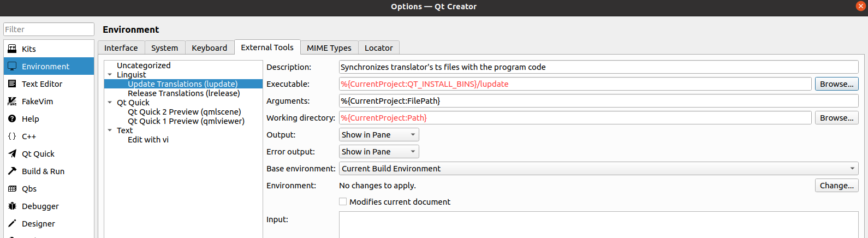Click the Text Editor category icon
The width and height of the screenshot is (868, 238).
12,84
